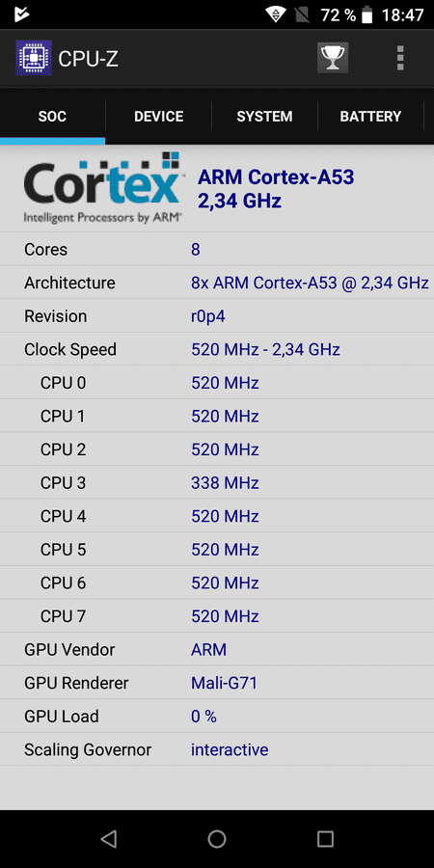Tap the GPU Load row
Screen dimensions: 434x868
click(217, 717)
